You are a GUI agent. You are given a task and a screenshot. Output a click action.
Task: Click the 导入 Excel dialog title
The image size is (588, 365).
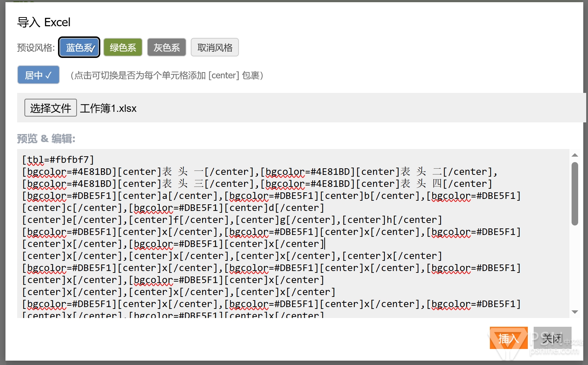tap(44, 22)
